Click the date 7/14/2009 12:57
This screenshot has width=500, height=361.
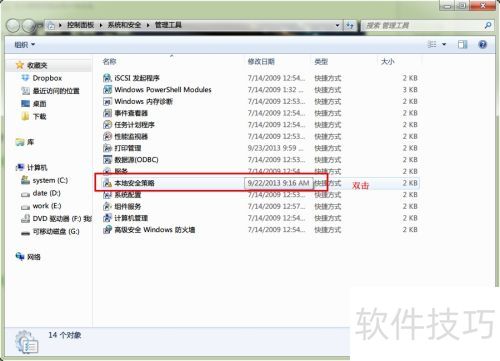(276, 206)
